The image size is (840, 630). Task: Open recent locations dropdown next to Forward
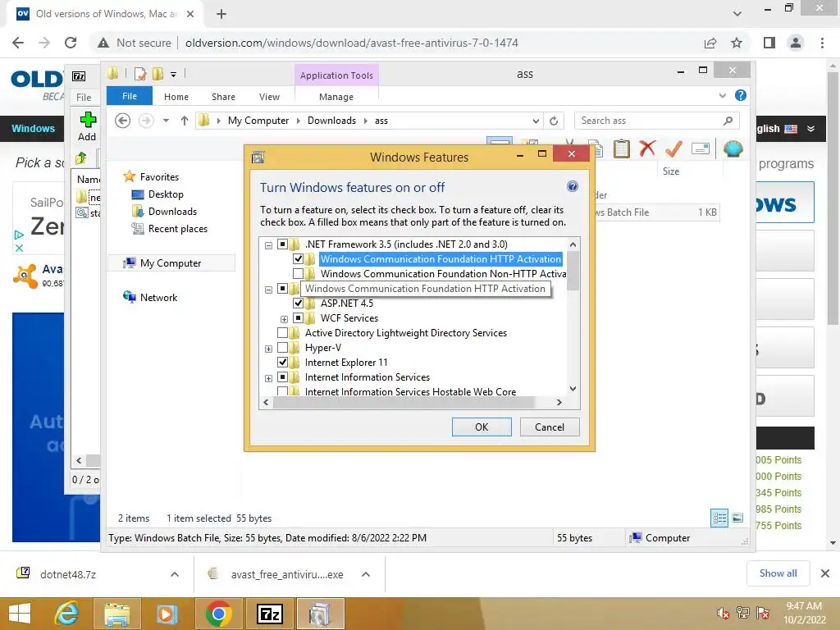pos(166,121)
